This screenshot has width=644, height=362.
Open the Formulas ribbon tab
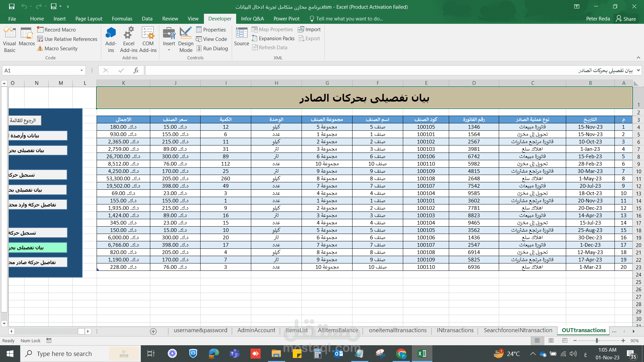(x=122, y=19)
